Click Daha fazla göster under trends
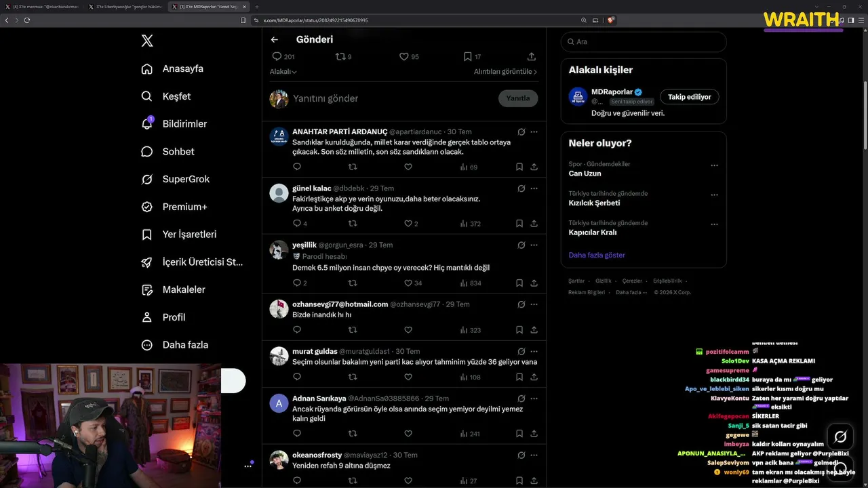Screen dimensions: 868x488 pos(597,256)
